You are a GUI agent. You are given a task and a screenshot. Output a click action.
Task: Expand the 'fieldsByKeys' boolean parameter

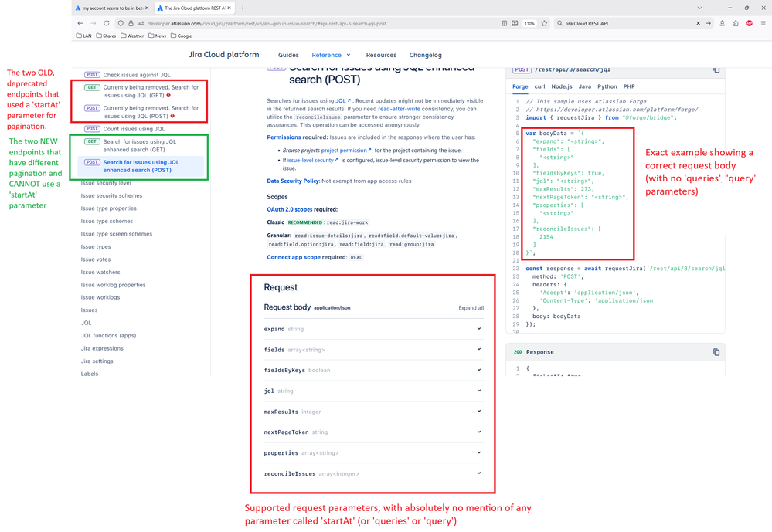[374, 370]
